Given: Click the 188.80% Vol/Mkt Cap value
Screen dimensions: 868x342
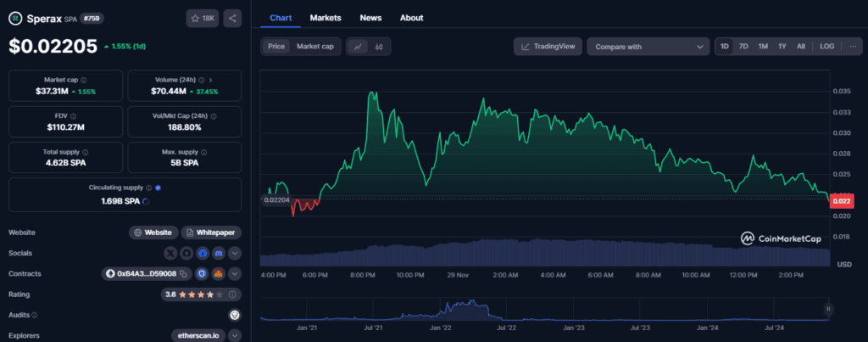Looking at the screenshot, I should (184, 127).
